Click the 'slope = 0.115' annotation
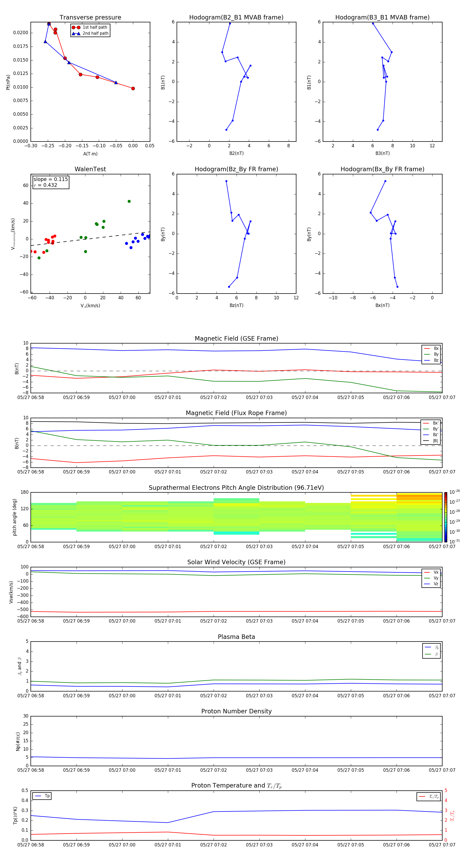The width and height of the screenshot is (473, 868). [x=50, y=179]
